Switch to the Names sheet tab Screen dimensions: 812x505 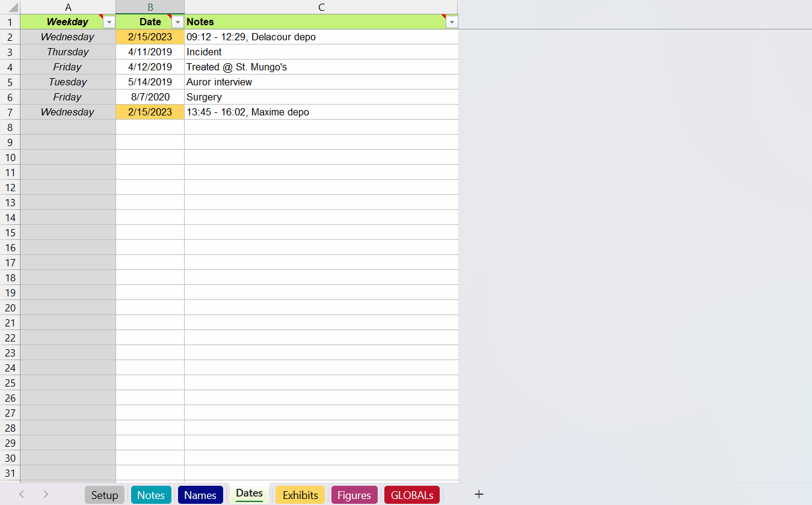click(200, 495)
